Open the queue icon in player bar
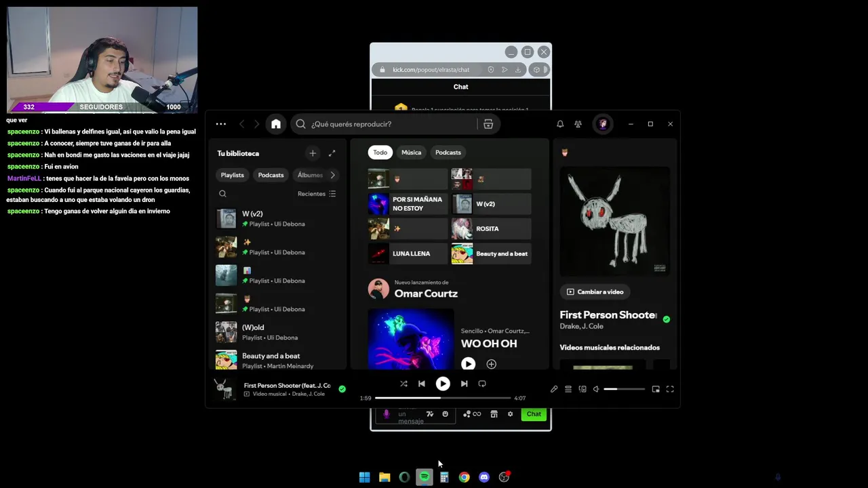The image size is (868, 488). pyautogui.click(x=568, y=389)
